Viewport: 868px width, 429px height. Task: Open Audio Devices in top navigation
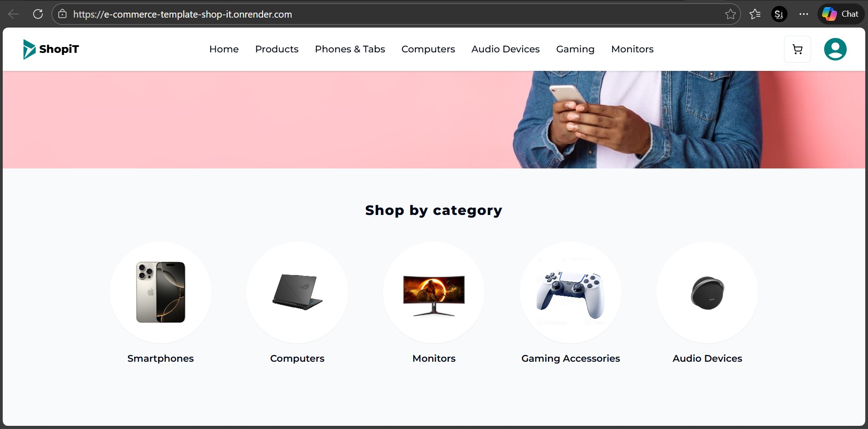[x=505, y=49]
